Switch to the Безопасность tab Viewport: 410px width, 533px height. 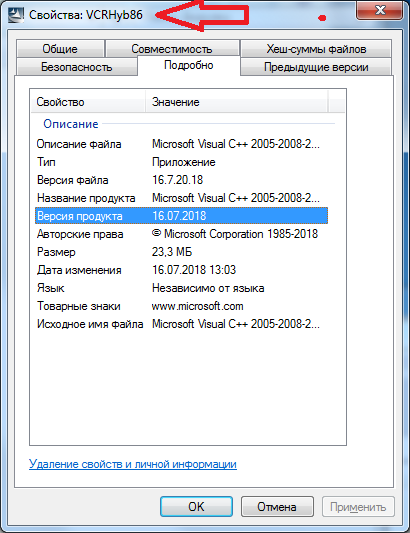pos(76,67)
